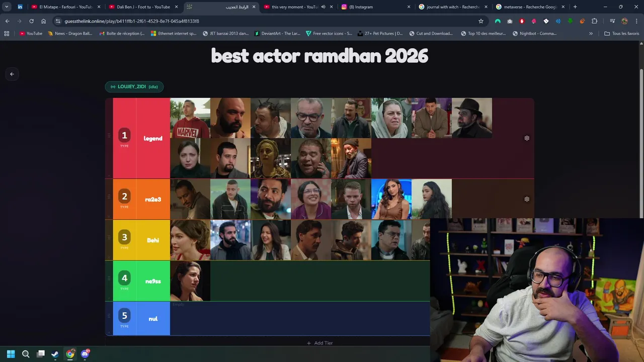The height and width of the screenshot is (362, 644).
Task: Open the 'DeviantArt - The Lar...' bookmark
Action: click(x=277, y=34)
